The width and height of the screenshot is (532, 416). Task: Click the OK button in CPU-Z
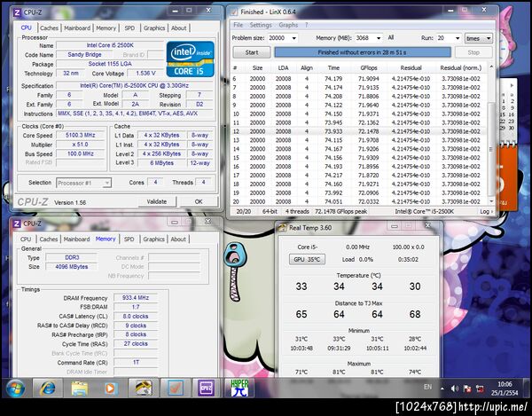pos(199,201)
